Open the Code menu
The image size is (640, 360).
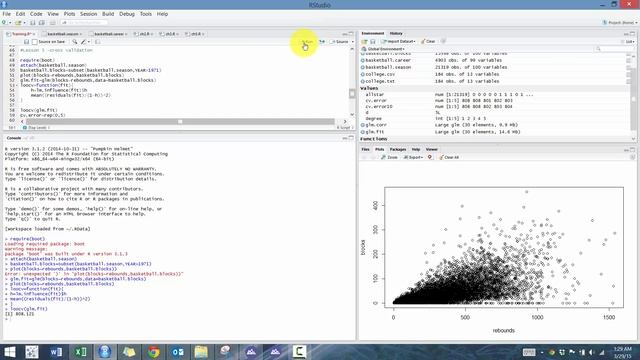click(36, 14)
